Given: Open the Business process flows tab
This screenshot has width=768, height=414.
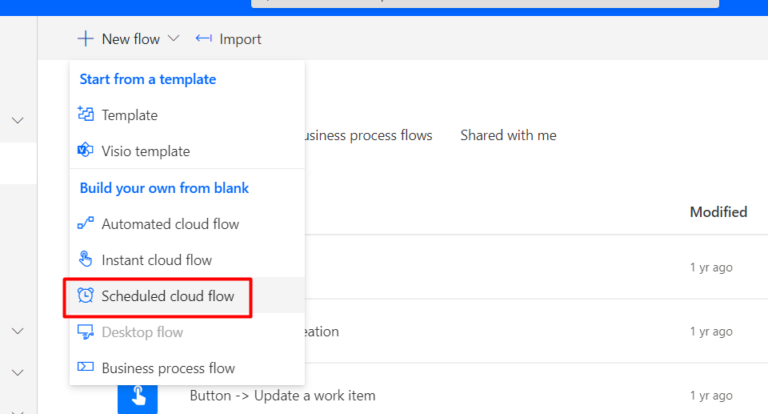Looking at the screenshot, I should 368,135.
